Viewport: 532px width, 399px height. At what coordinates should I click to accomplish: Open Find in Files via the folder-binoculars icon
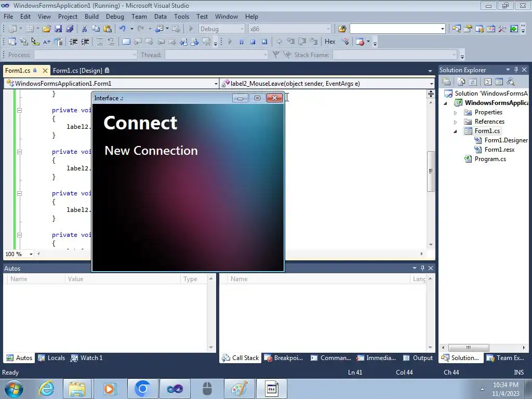tap(342, 29)
